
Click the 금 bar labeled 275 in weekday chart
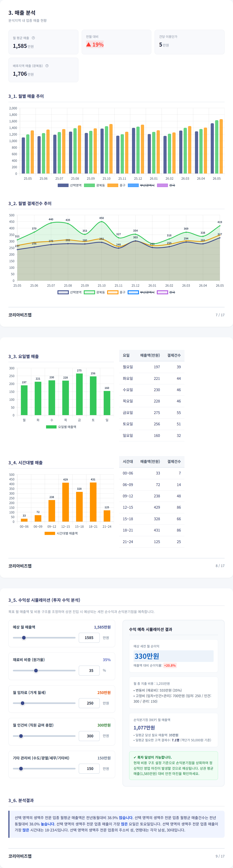[x=79, y=394]
